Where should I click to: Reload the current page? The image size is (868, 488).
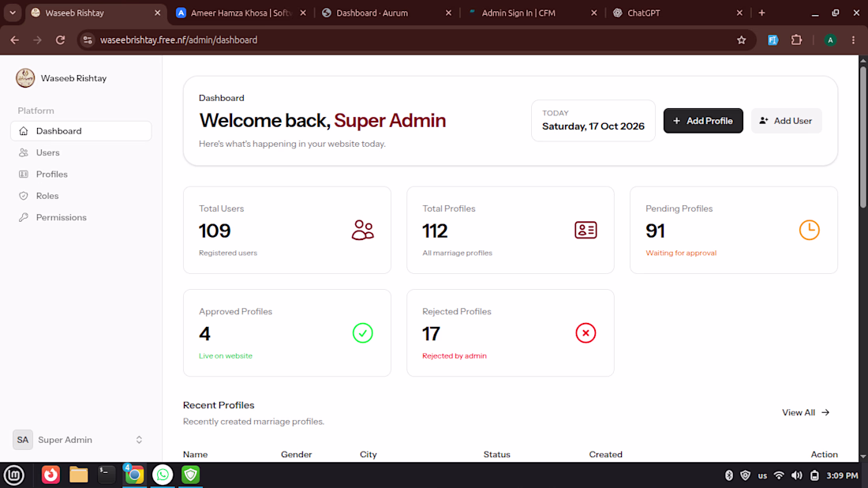pyautogui.click(x=60, y=40)
